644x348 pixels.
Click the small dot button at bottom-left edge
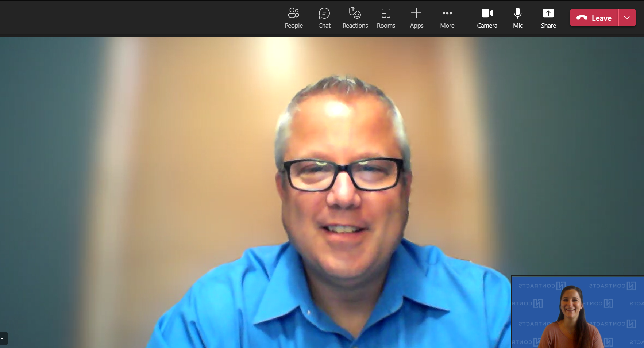(x=3, y=339)
